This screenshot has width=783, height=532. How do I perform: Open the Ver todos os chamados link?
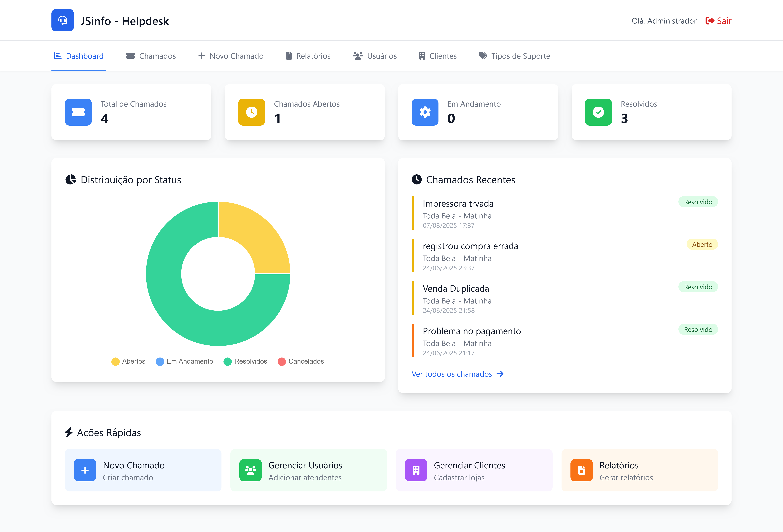point(457,374)
